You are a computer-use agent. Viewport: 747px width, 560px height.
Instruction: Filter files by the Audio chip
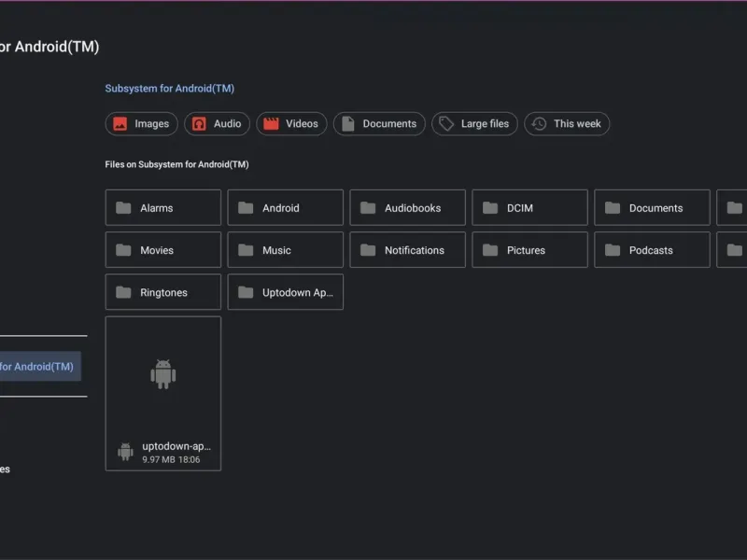pos(217,124)
